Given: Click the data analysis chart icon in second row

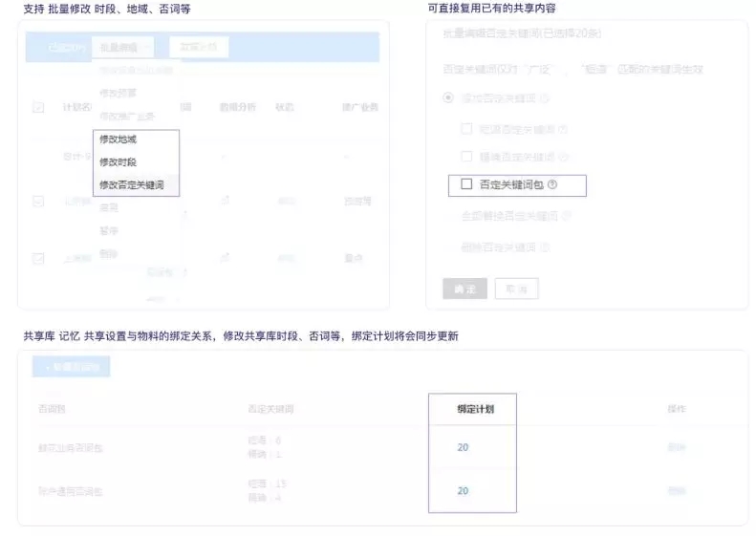Looking at the screenshot, I should [x=225, y=201].
